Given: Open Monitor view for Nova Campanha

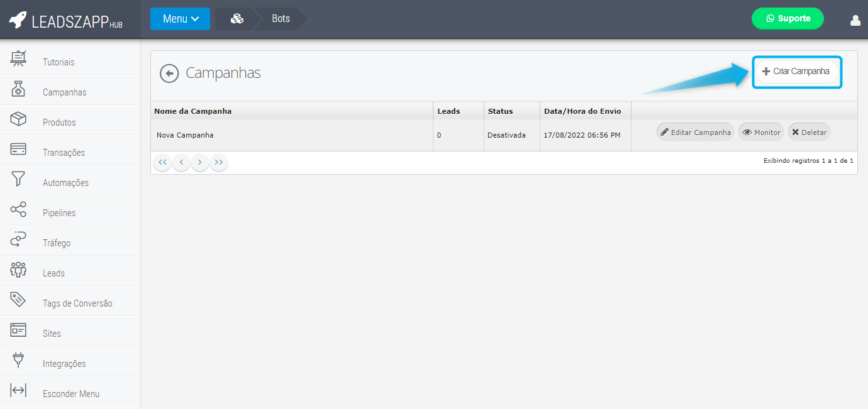Looking at the screenshot, I should click(761, 133).
